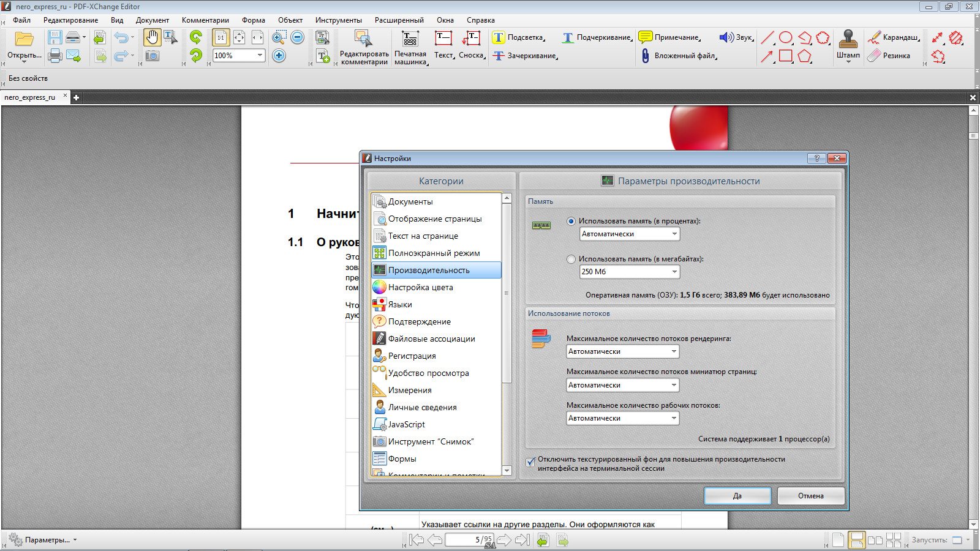Select the Arrow drawing tool
Viewport: 980px width, 551px height.
(767, 56)
